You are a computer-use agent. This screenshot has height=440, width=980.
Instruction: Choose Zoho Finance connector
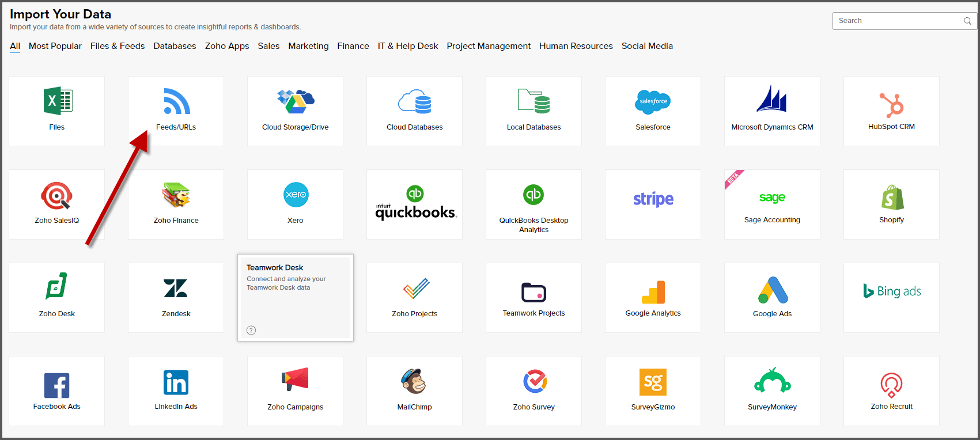click(176, 204)
